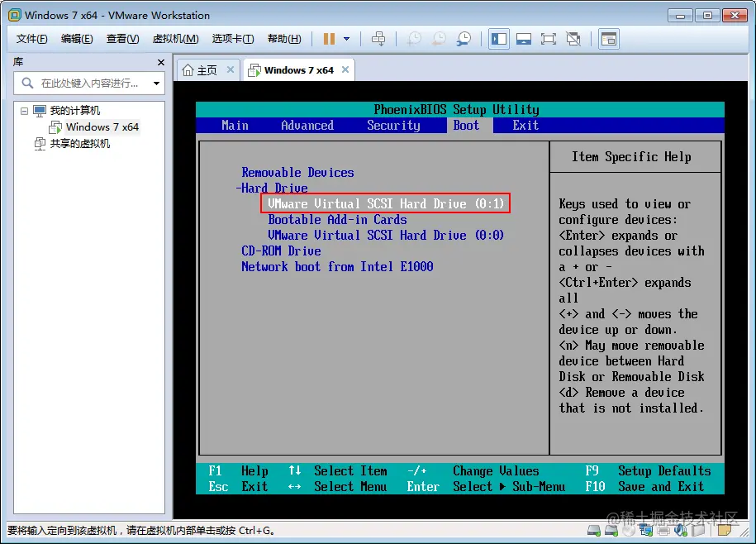This screenshot has width=756, height=544.
Task: Select Bootable Add-in Cards entry
Action: click(x=337, y=219)
